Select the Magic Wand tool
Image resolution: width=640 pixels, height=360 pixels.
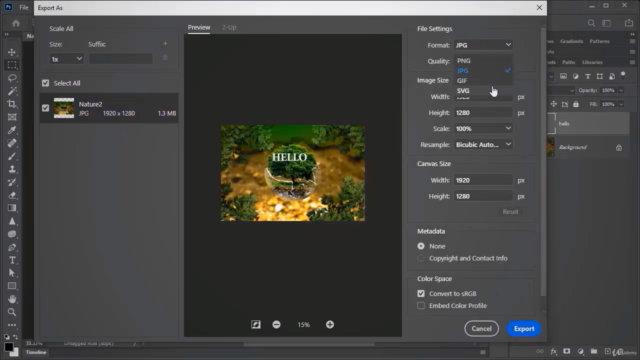click(x=12, y=91)
